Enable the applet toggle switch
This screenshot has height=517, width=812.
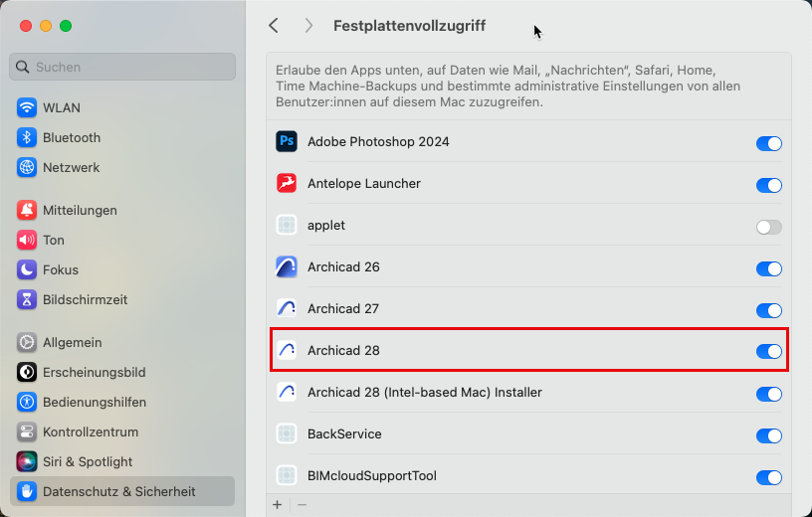coord(768,227)
